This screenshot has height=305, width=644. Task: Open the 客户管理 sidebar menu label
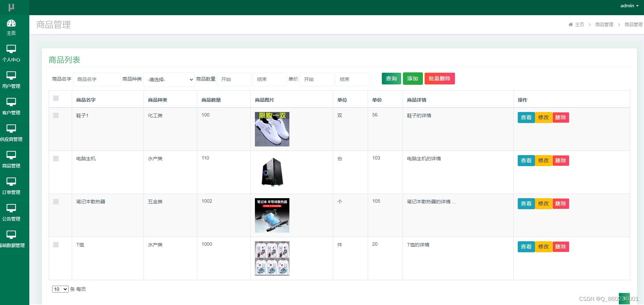coord(11,113)
